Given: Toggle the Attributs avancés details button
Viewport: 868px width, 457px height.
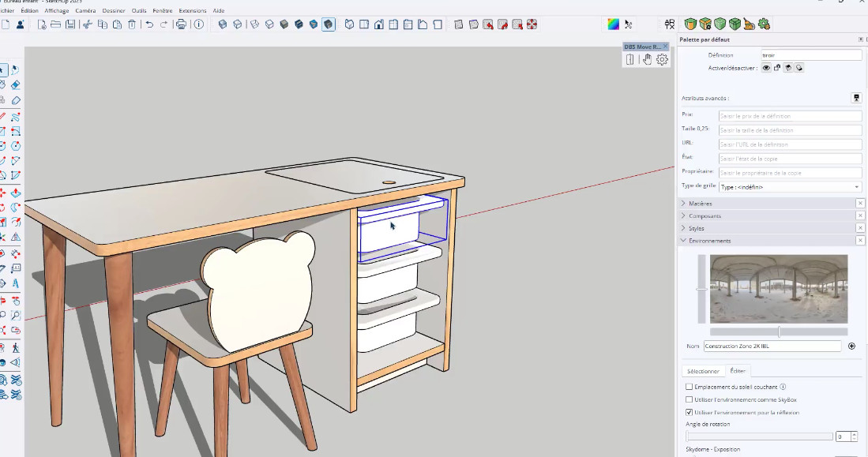Looking at the screenshot, I should click(x=856, y=98).
